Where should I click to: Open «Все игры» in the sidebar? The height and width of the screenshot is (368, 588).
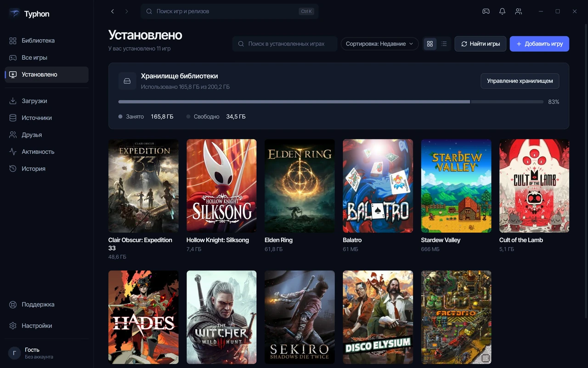coord(46,57)
